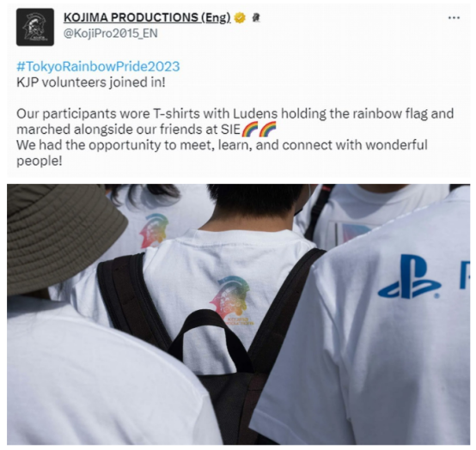Click the line "KJP volunteers joined in!"
The image size is (476, 450).
[91, 82]
